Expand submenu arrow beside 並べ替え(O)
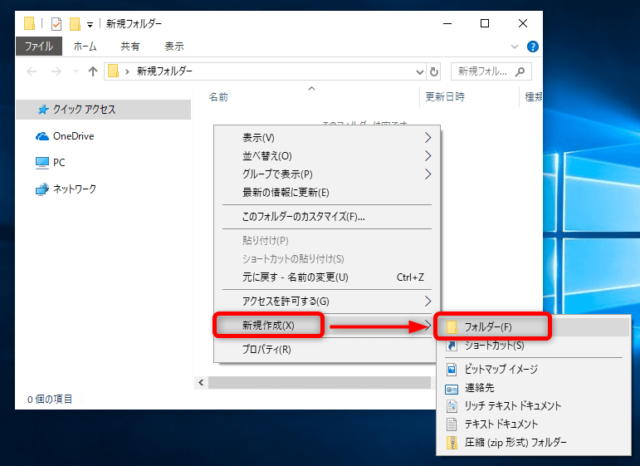This screenshot has height=466, width=640. coord(428,156)
